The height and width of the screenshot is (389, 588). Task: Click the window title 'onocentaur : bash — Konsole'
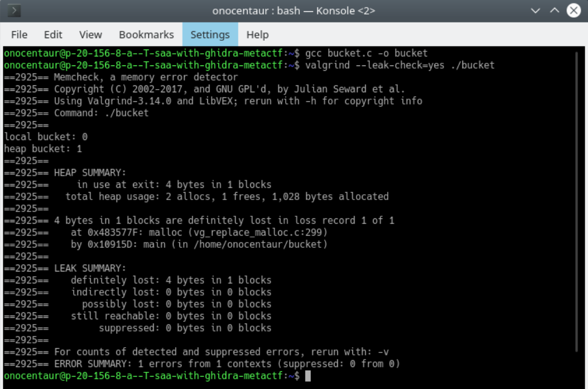pos(293,11)
